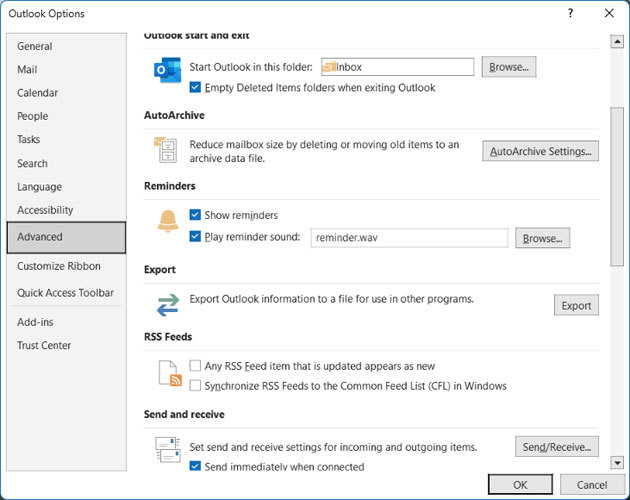Toggle Empty Deleted Items folders when exiting
630x500 pixels.
[x=195, y=87]
